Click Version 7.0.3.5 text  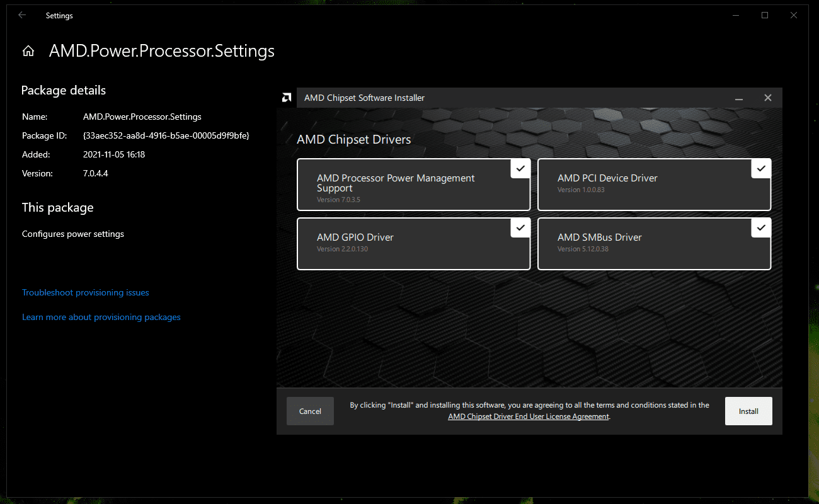pyautogui.click(x=338, y=200)
